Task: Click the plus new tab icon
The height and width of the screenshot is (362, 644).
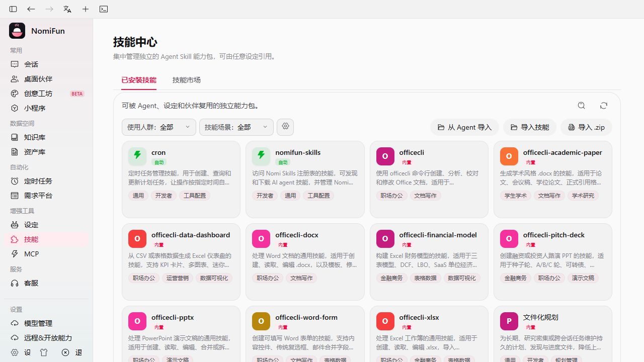Action: [x=86, y=9]
